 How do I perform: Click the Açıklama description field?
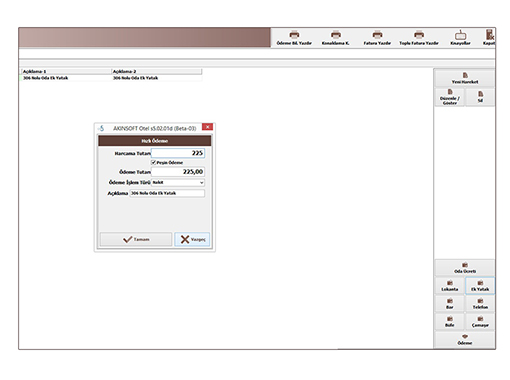(x=167, y=193)
